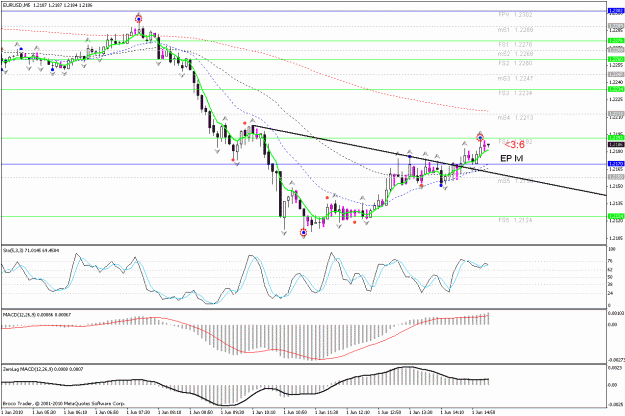Select the 'EP M' text annotation

(512, 159)
